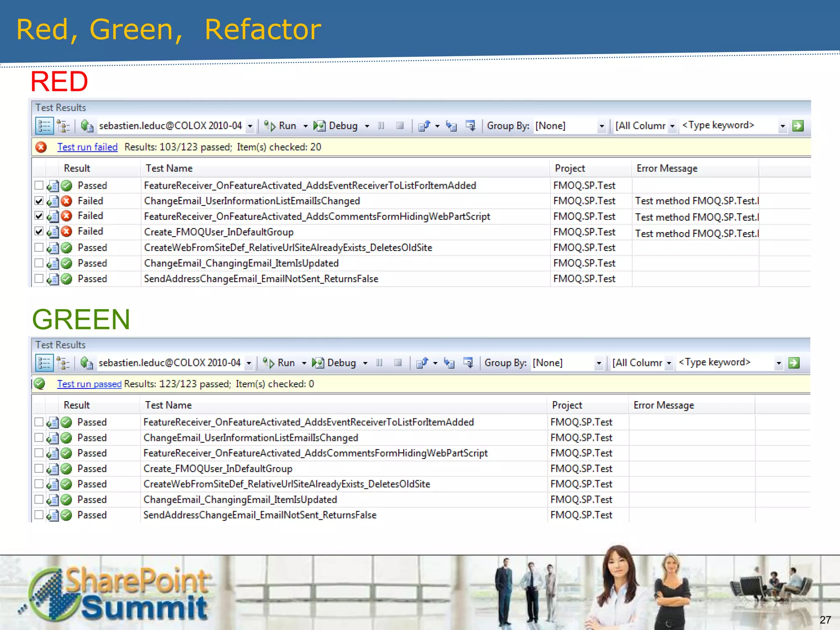Image resolution: width=840 pixels, height=630 pixels.
Task: Open Test run failed link
Action: point(87,147)
